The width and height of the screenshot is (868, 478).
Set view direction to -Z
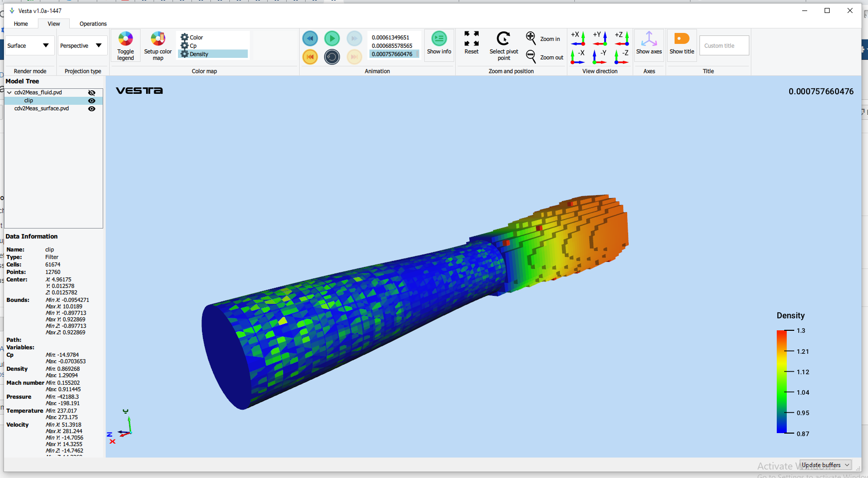click(622, 56)
